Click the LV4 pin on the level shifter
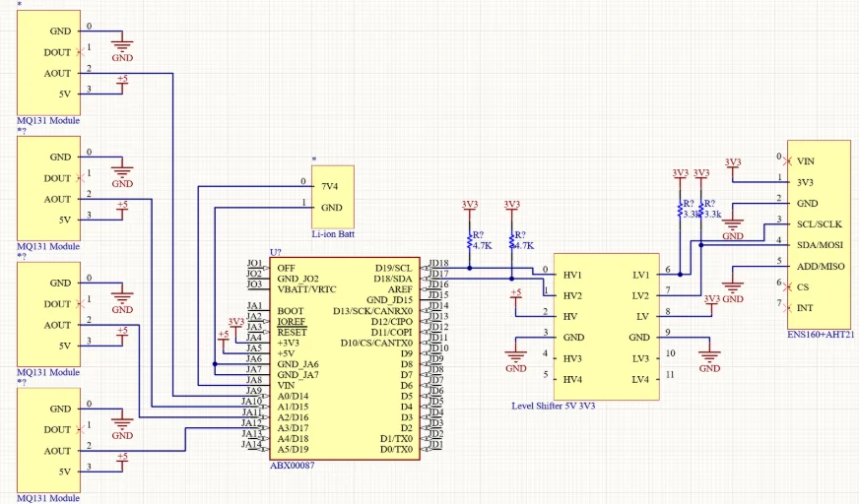Viewport: 859px width, 504px height. (640, 380)
